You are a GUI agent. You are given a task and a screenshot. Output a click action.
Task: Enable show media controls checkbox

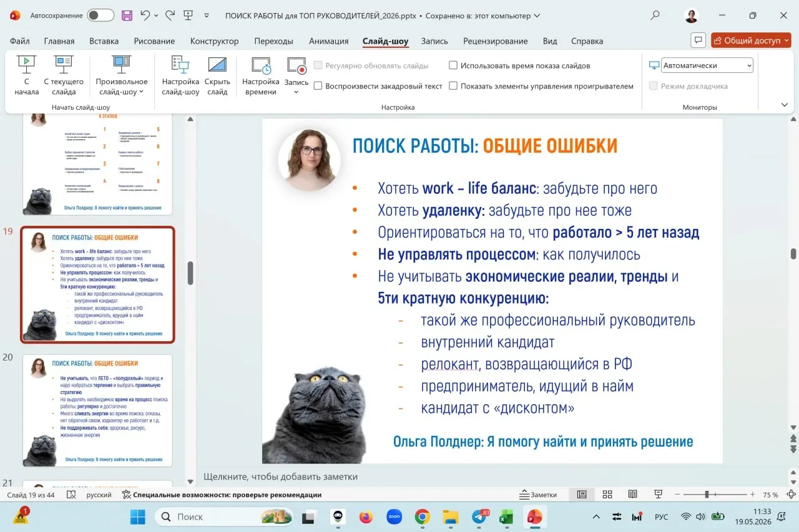[453, 86]
